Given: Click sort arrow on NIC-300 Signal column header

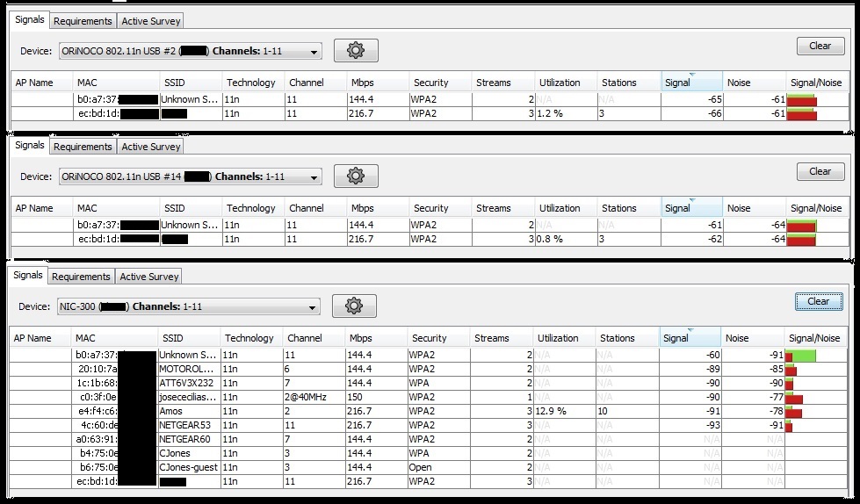Looking at the screenshot, I should coord(690,331).
